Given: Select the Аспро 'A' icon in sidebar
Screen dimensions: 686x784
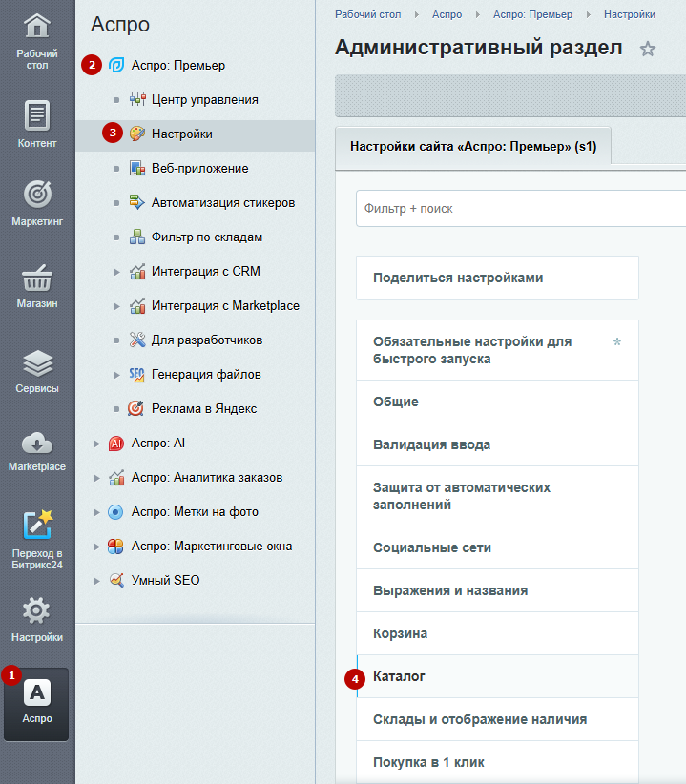Looking at the screenshot, I should click(x=37, y=692).
